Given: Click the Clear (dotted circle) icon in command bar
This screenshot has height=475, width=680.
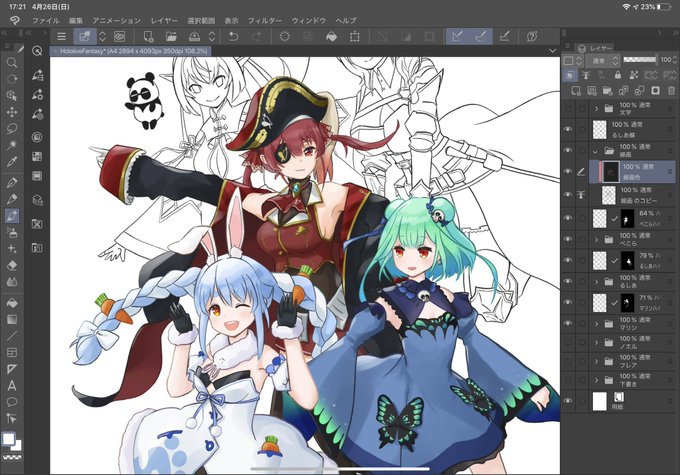Looking at the screenshot, I should [284, 36].
